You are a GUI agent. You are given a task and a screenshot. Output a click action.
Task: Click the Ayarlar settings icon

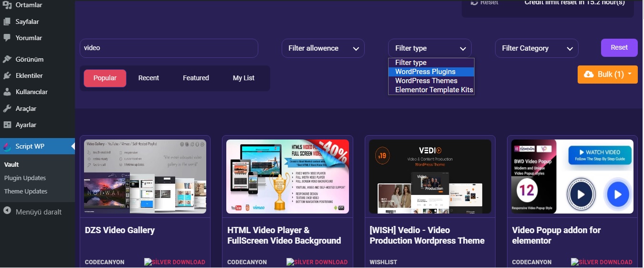(7, 125)
